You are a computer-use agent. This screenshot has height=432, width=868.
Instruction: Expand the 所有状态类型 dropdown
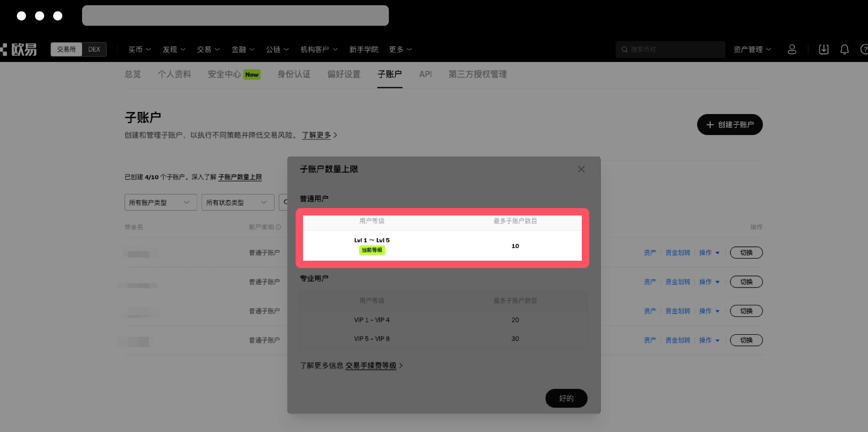237,202
